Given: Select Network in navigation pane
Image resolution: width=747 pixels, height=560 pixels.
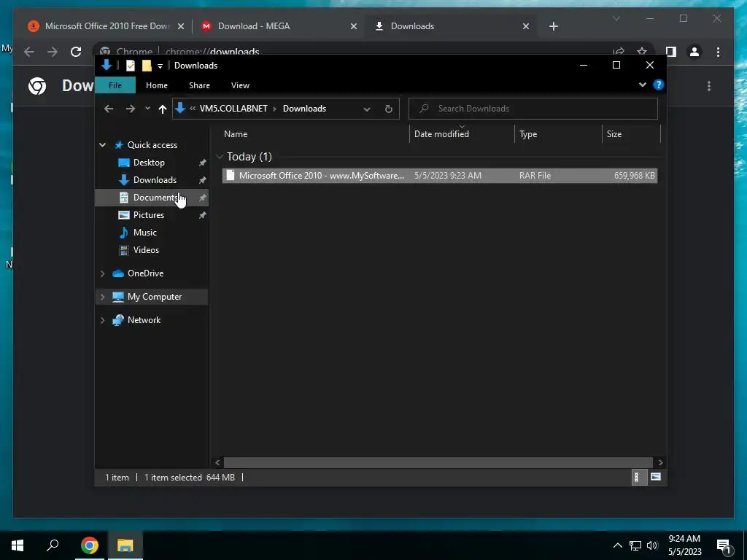Looking at the screenshot, I should tap(144, 320).
